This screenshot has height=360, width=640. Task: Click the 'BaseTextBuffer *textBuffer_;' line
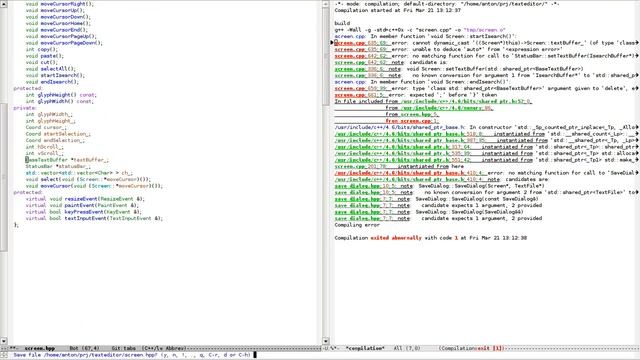tap(67, 160)
